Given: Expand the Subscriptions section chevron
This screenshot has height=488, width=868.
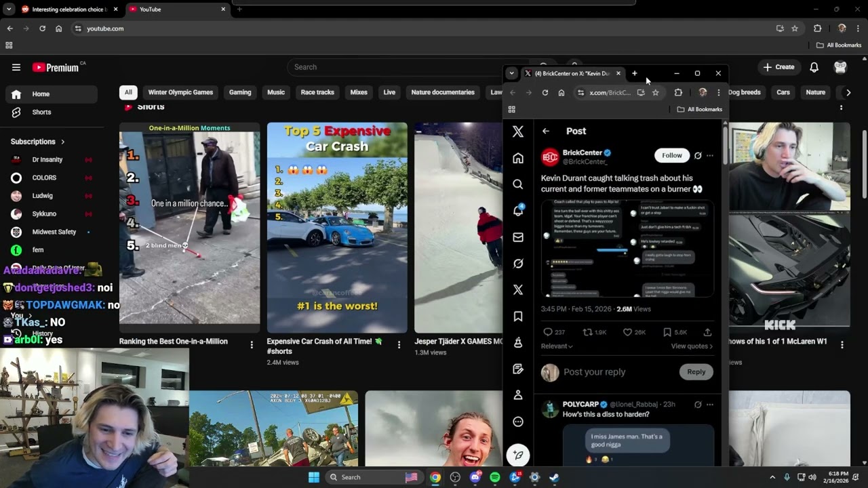Looking at the screenshot, I should tap(63, 142).
